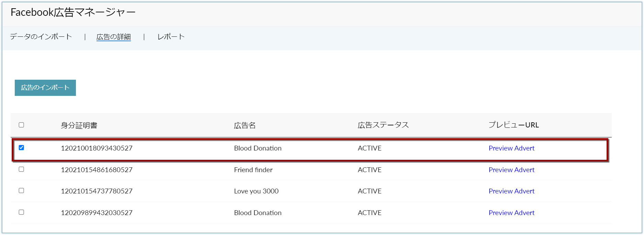Open the データのインポート tab
The image size is (644, 235).
click(41, 37)
